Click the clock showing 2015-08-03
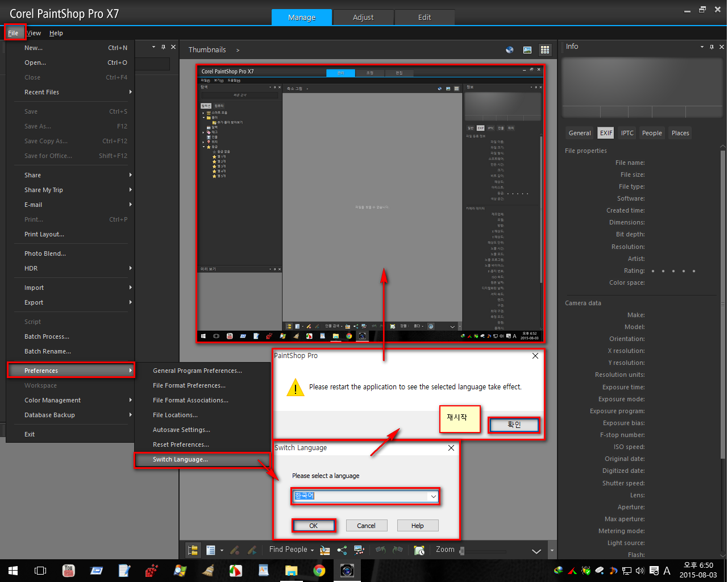Screen dimensions: 728x582 click(698, 571)
